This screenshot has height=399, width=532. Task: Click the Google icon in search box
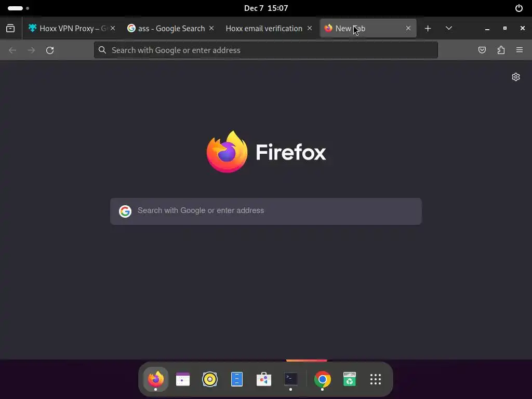pyautogui.click(x=125, y=211)
